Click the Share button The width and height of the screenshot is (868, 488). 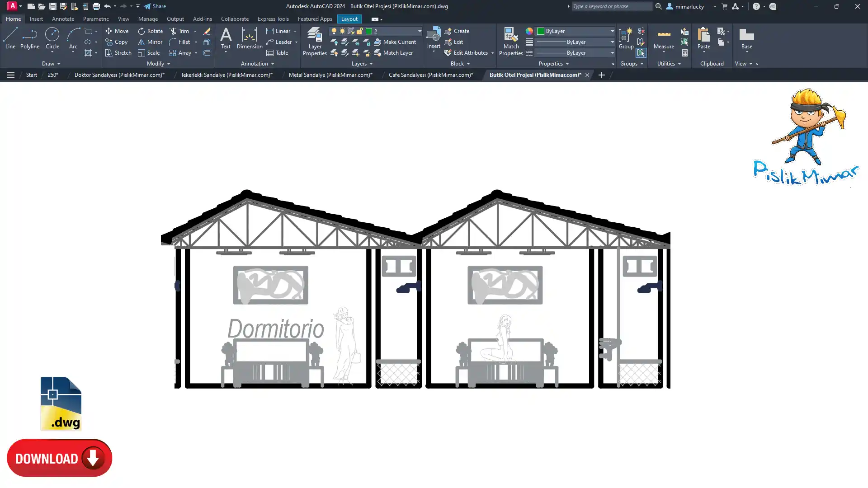[x=155, y=6]
